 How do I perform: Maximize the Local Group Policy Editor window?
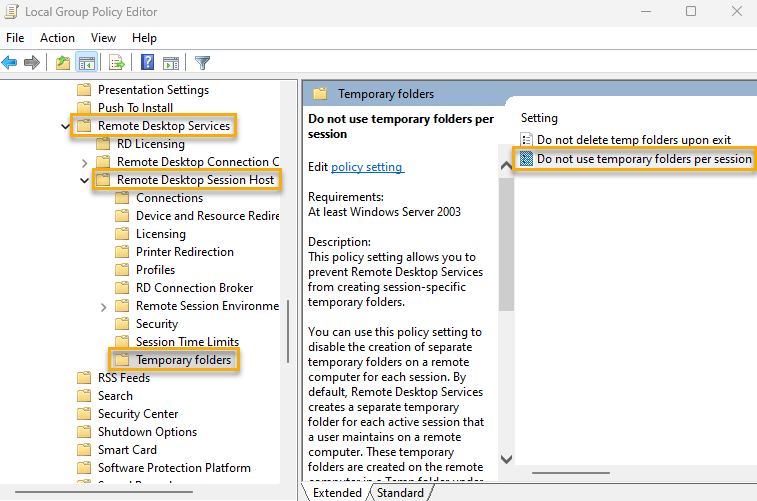[691, 11]
